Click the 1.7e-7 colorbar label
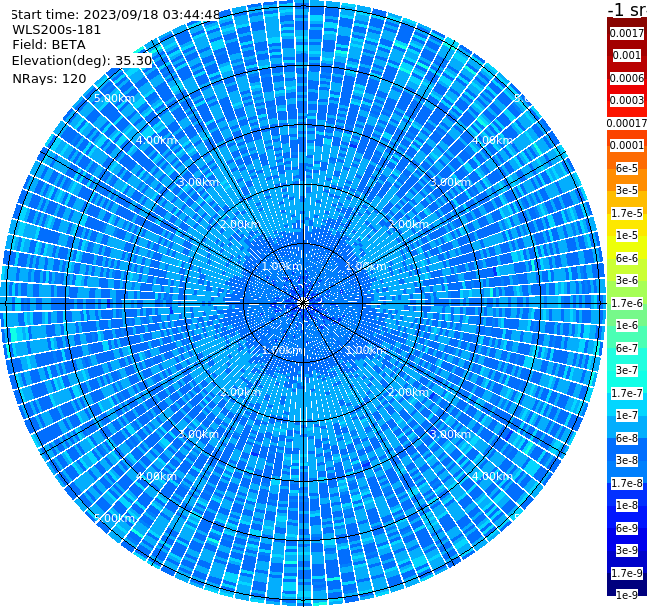Screen dimensions: 647x607 [627, 393]
